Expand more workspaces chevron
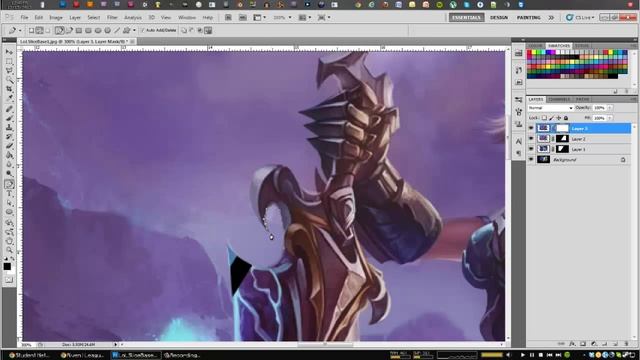 point(551,18)
